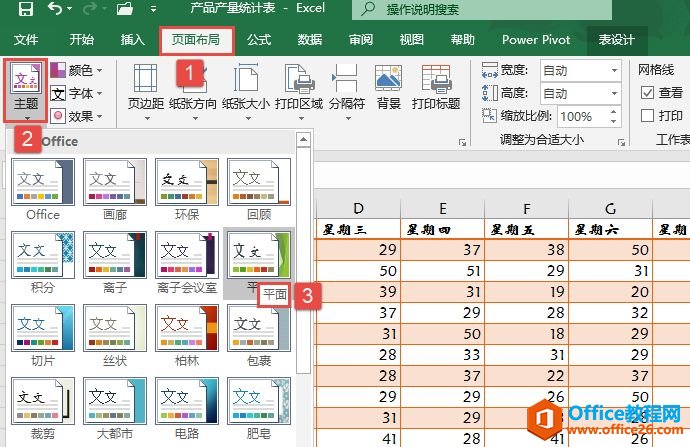Enable the gridlines Print (打印) checkbox
The image size is (690, 447).
coord(647,116)
